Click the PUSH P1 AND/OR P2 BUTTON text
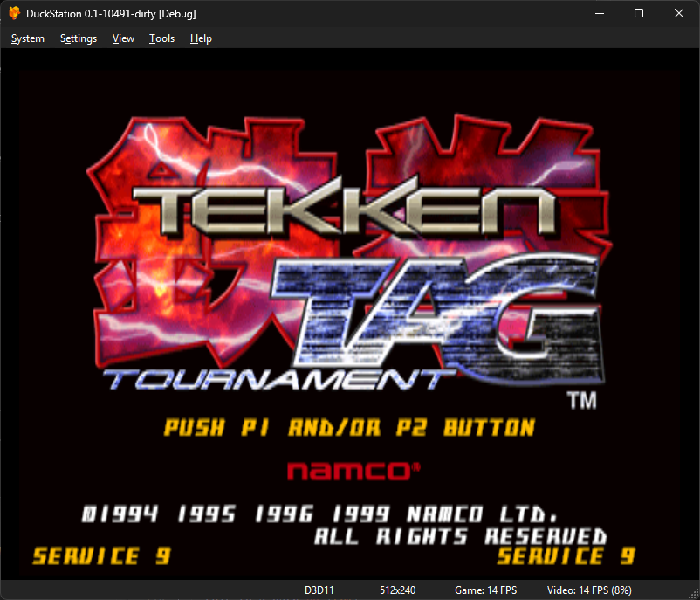 tap(349, 428)
